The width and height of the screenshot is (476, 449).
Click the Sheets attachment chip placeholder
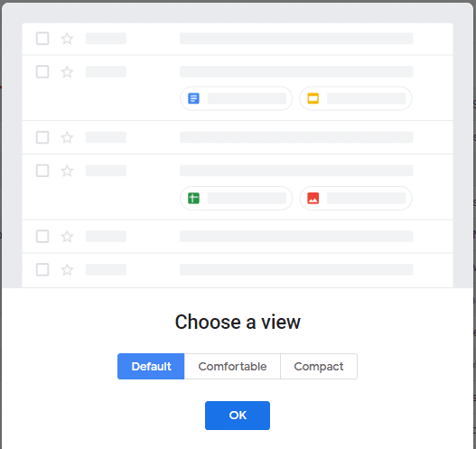(x=236, y=198)
